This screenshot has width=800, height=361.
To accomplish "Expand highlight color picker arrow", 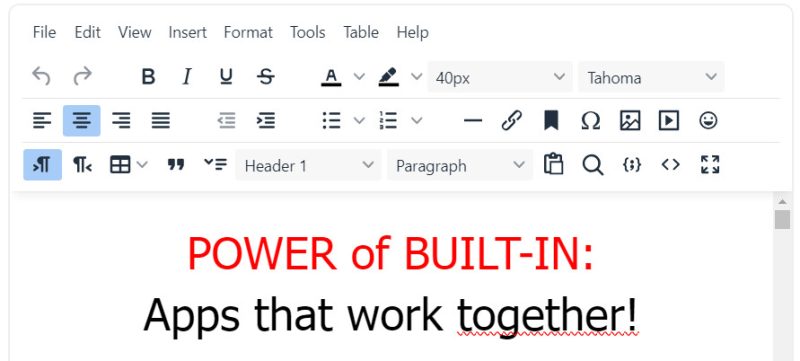I will (416, 76).
